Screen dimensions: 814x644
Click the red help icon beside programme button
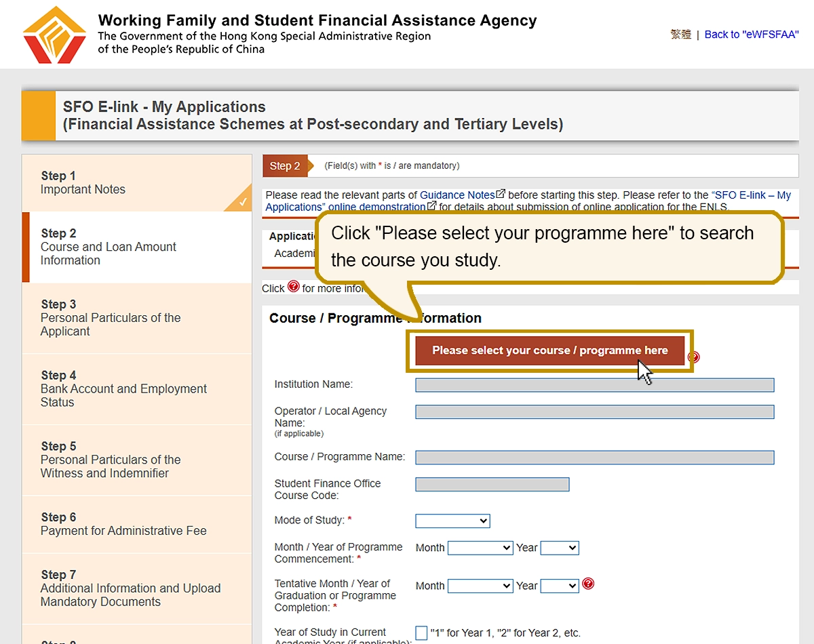[693, 357]
